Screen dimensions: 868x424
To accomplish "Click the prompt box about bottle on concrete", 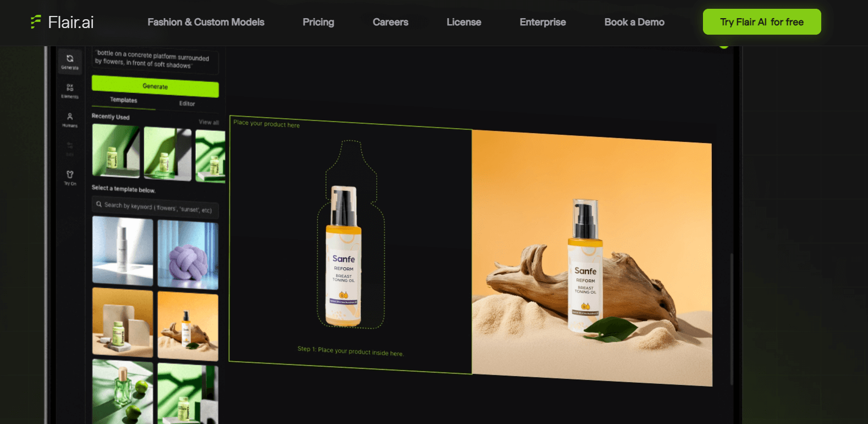I will click(155, 60).
